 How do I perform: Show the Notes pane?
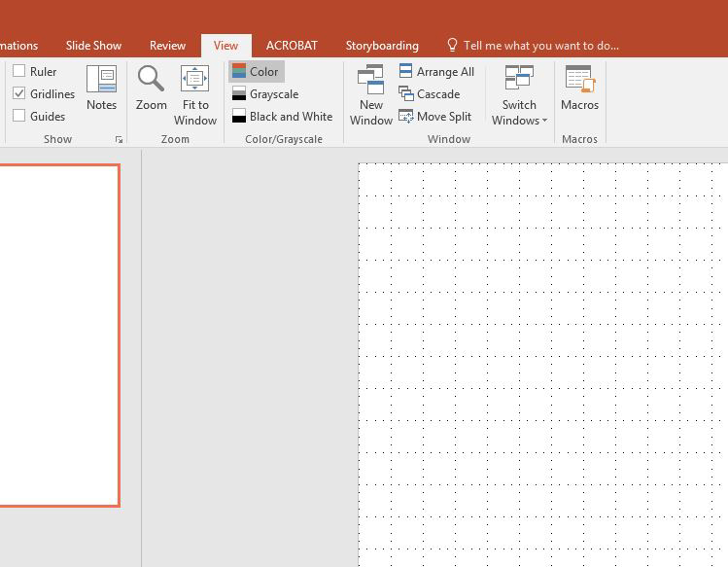(x=101, y=89)
